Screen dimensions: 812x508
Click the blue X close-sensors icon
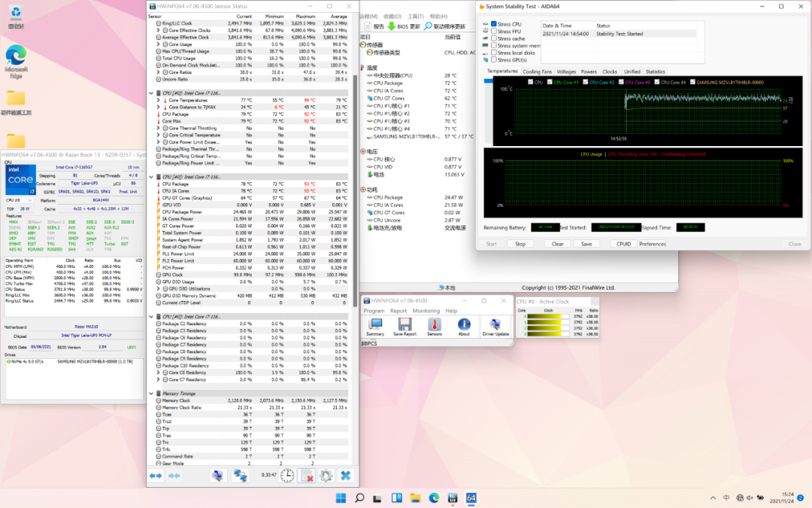tap(346, 476)
